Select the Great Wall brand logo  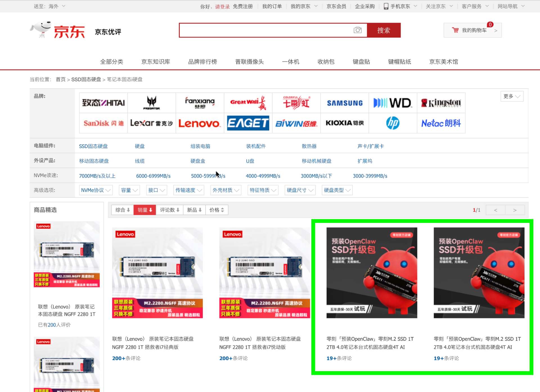point(248,103)
